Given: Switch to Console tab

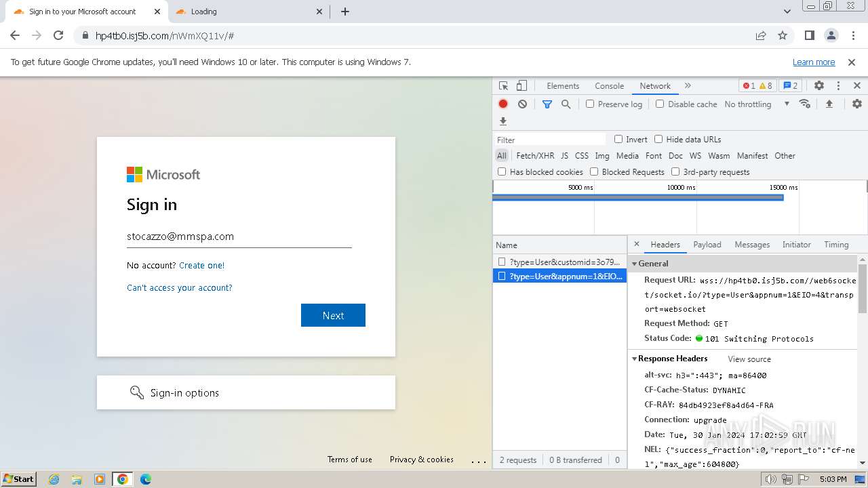Looking at the screenshot, I should click(x=610, y=86).
